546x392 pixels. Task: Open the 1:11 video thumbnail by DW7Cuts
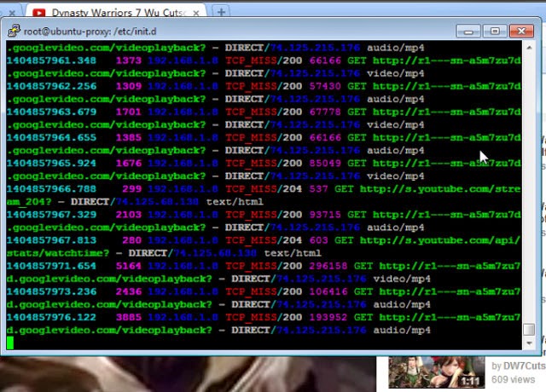pos(436,372)
